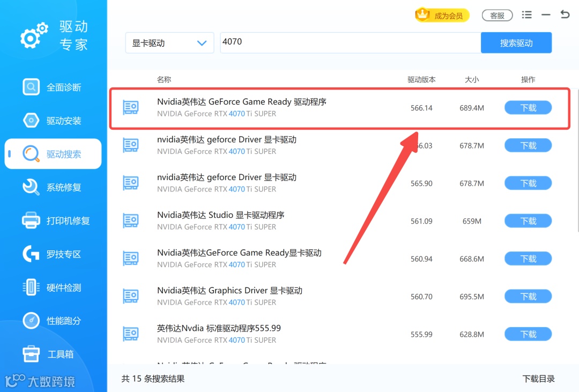Click the 659M size value
Viewport: 579px width, 392px height.
click(472, 221)
